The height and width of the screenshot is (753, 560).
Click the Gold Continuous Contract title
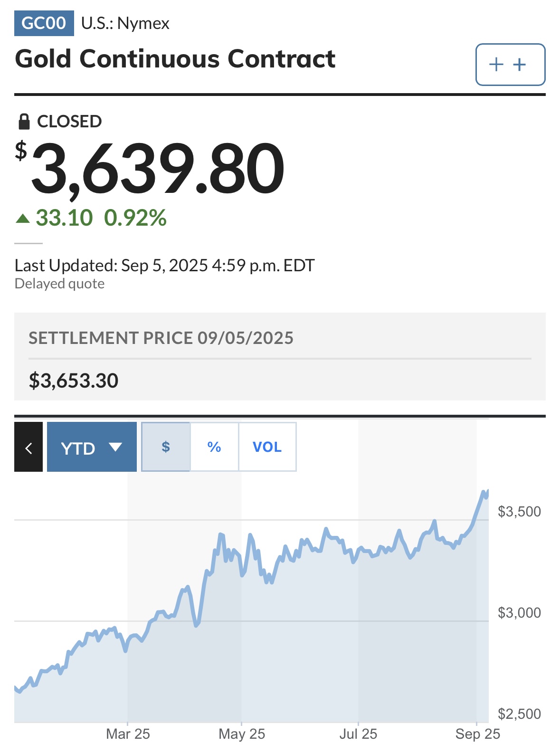coord(175,59)
